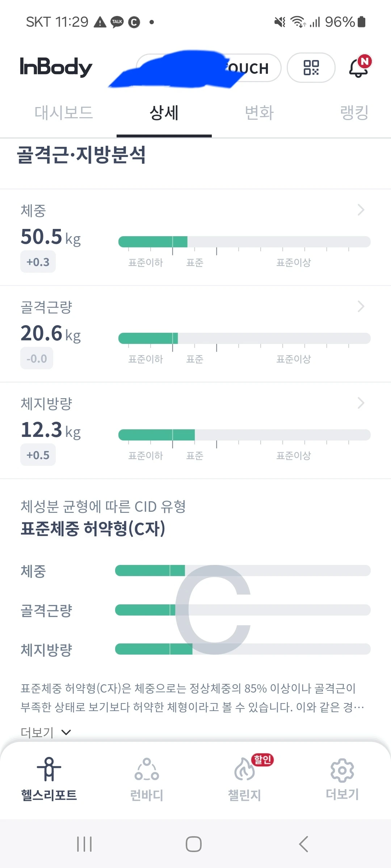The image size is (391, 868).
Task: Expand 골격근량 detail chevron
Action: tap(361, 306)
